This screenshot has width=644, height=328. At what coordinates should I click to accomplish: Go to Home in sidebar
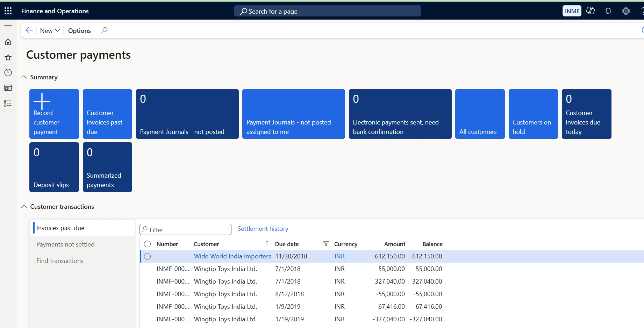coord(8,42)
